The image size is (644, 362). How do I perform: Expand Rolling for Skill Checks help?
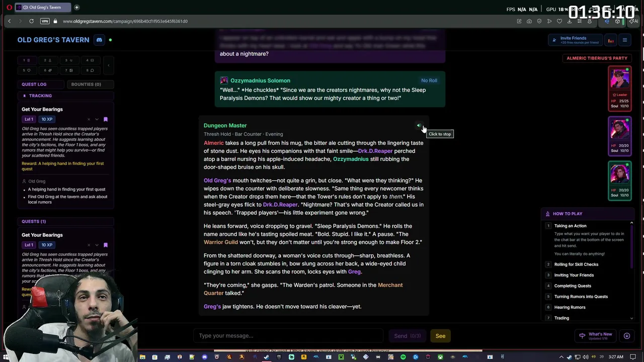tap(576, 264)
